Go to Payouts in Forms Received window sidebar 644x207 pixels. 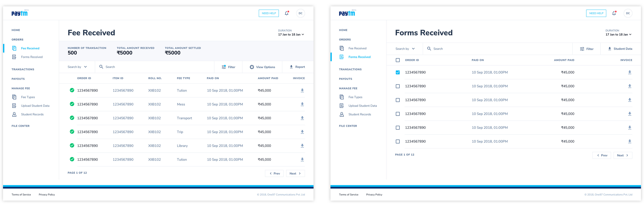[345, 79]
